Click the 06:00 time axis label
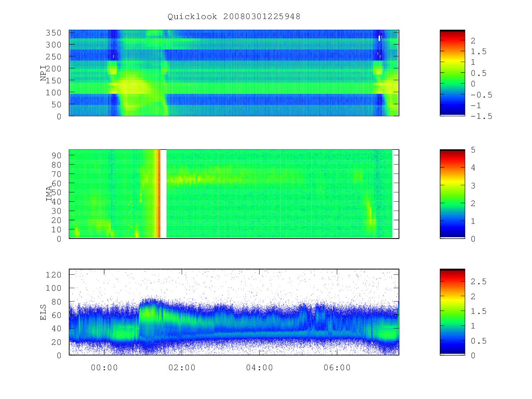Screen dimensions: 532x399 tap(337, 368)
